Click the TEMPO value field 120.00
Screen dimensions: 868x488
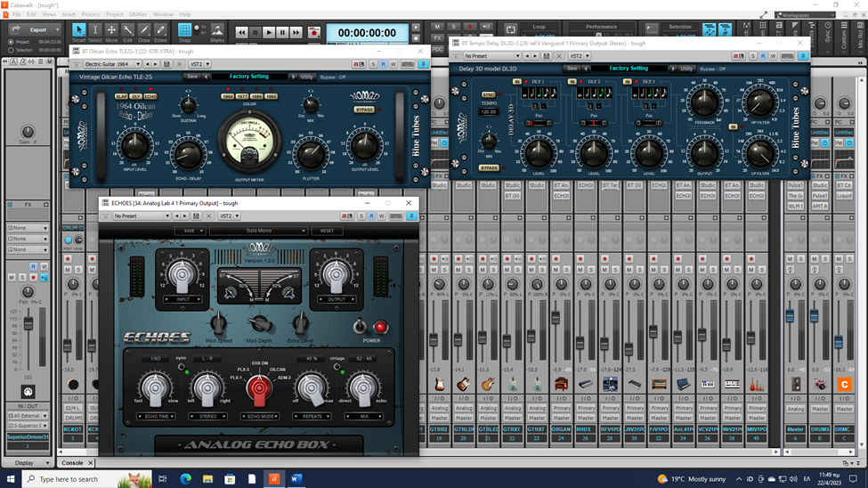click(x=488, y=111)
